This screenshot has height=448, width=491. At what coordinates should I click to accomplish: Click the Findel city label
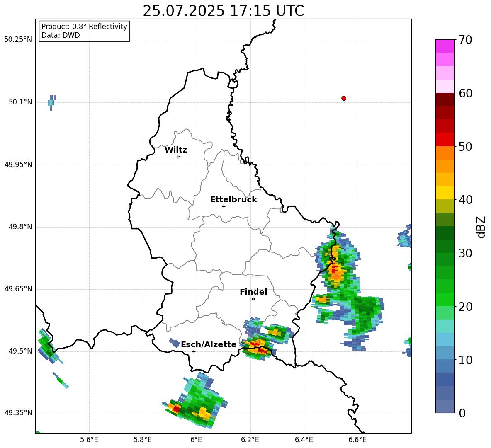pyautogui.click(x=253, y=292)
